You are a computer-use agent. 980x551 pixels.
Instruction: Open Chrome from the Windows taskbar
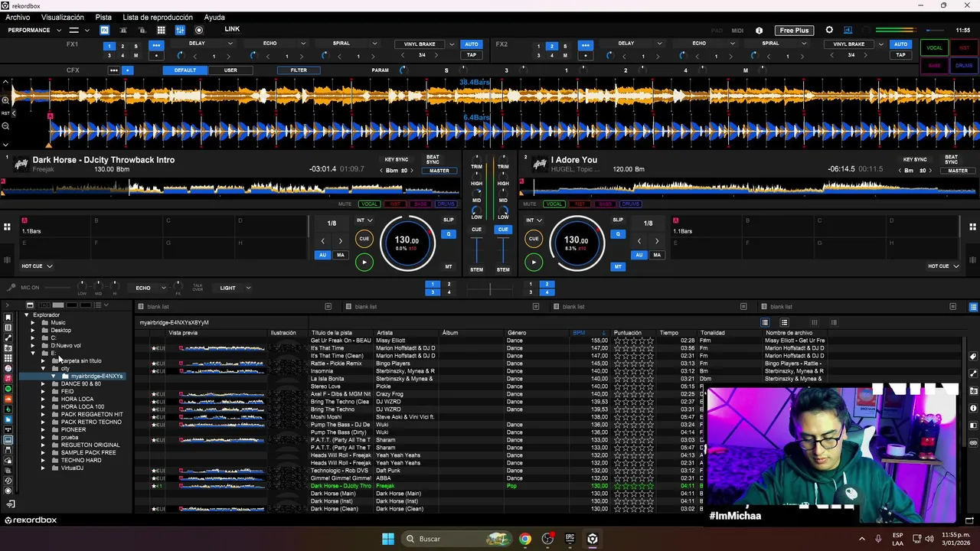[524, 539]
